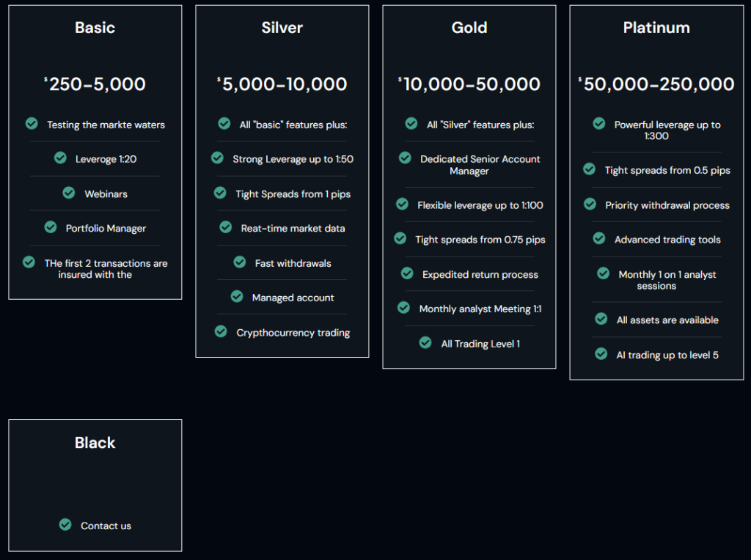
Task: Click the checkmark icon beside Webinars
Action: (69, 193)
